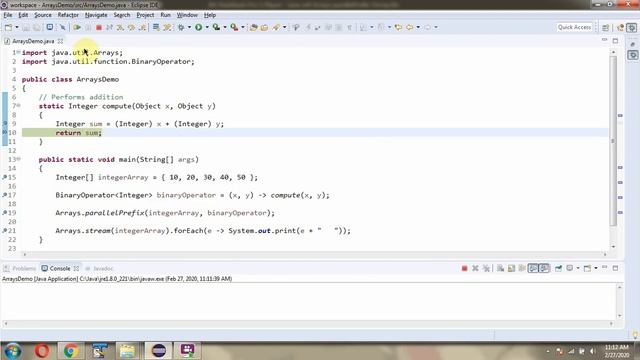Viewport: 640px width, 360px height.
Task: Click the New file toolbar icon
Action: pos(9,27)
